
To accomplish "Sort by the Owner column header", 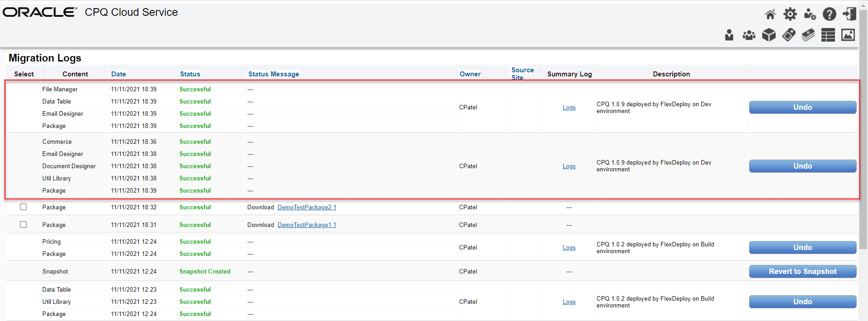I will coord(470,74).
